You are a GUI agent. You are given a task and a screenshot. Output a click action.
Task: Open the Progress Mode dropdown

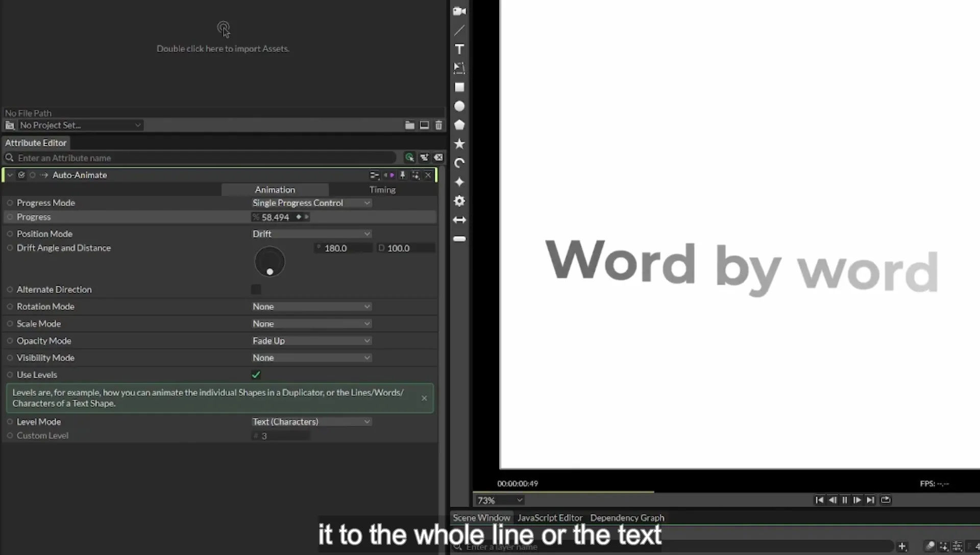[x=311, y=203]
